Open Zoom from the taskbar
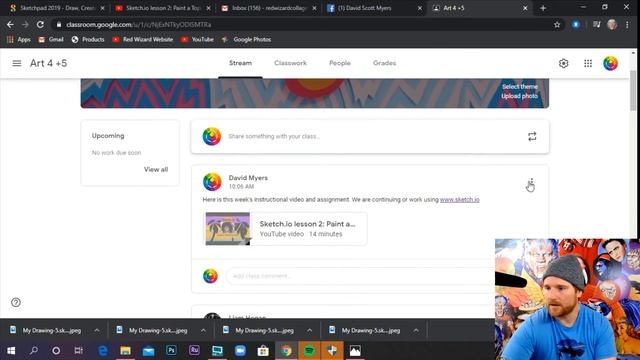640x360 pixels. (x=240, y=351)
